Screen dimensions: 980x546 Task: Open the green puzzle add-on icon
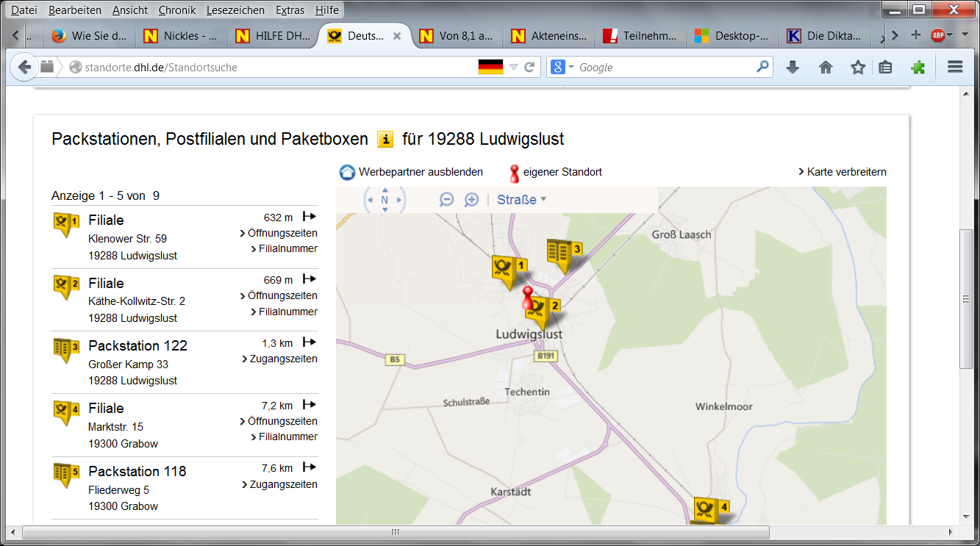pyautogui.click(x=918, y=67)
